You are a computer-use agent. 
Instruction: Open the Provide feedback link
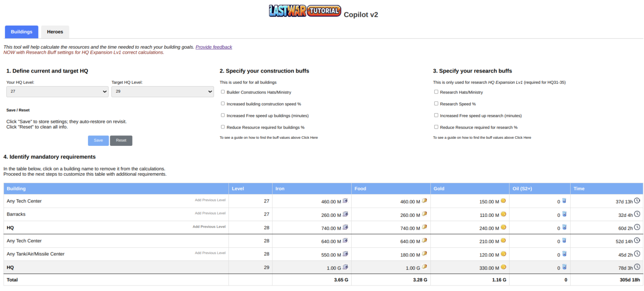[213, 47]
